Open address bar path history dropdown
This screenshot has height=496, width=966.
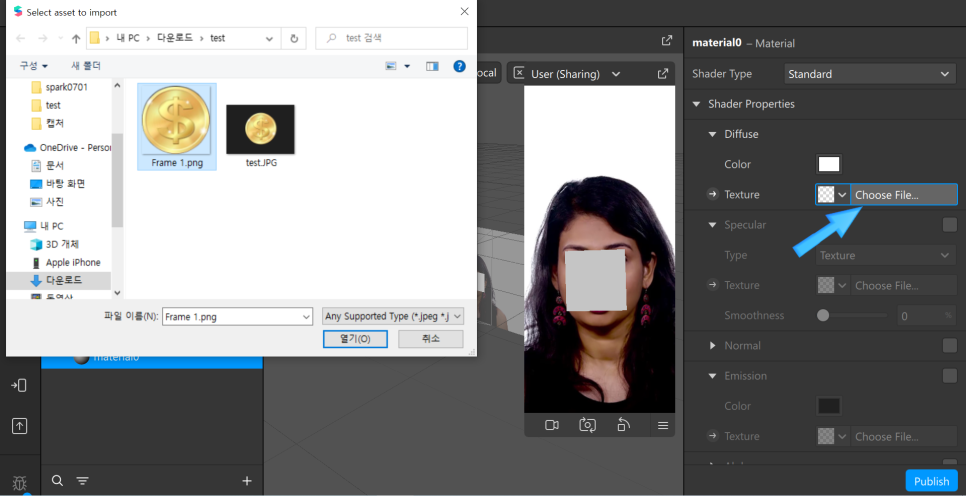[269, 38]
